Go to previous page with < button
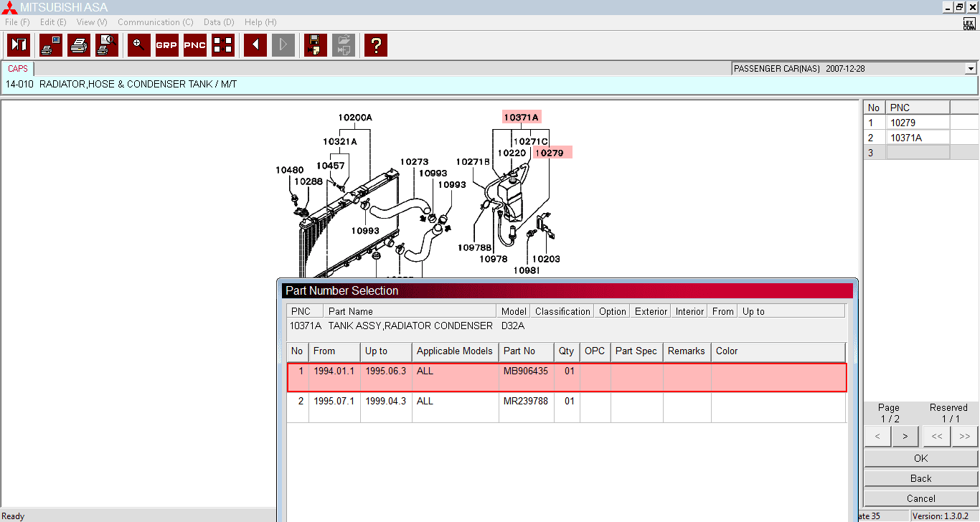Viewport: 980px width, 522px height. tap(877, 436)
